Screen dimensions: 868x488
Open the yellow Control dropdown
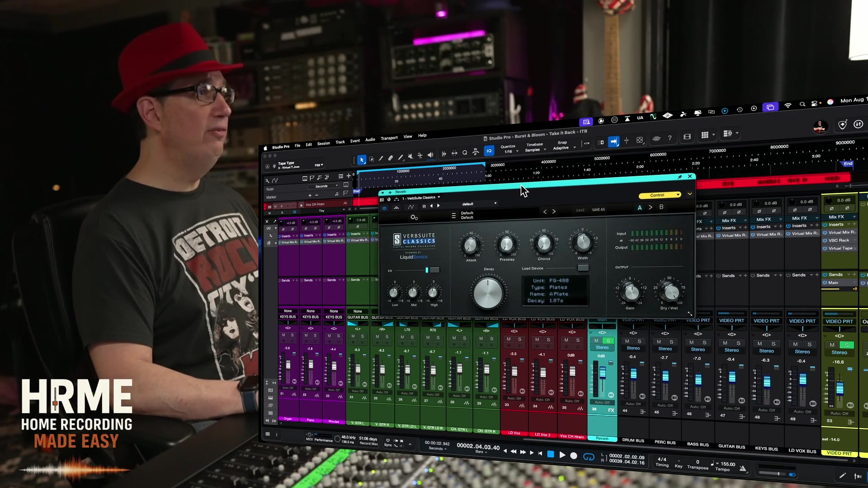660,195
